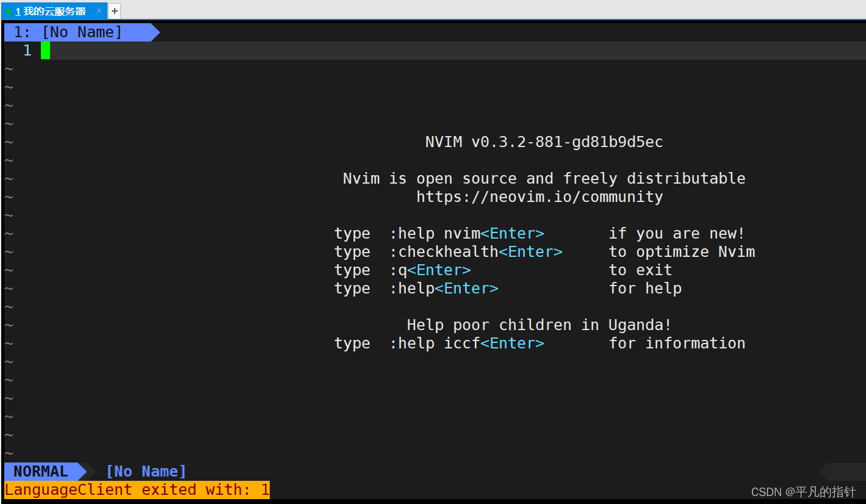
Task: Close the '1 我的云服务器' session tab
Action: (99, 11)
